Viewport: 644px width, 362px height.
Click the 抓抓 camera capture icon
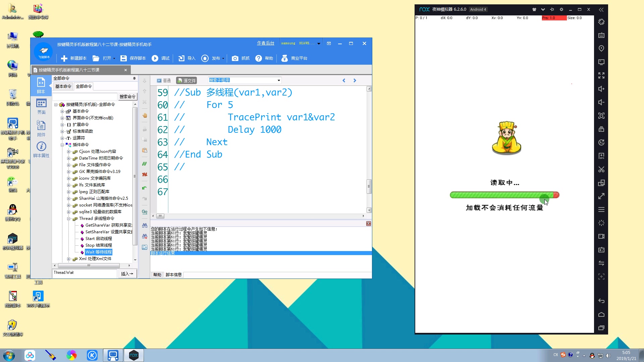point(235,58)
